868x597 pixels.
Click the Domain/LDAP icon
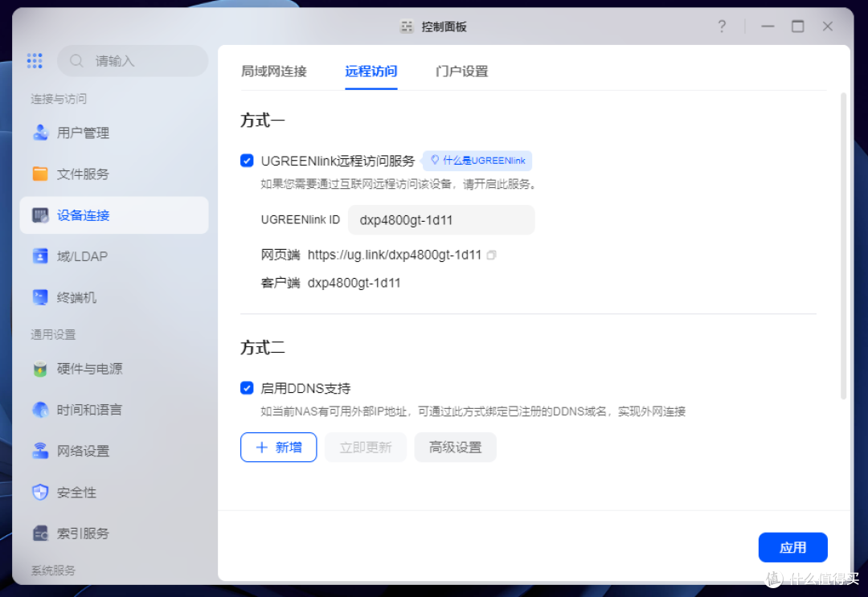coord(40,256)
